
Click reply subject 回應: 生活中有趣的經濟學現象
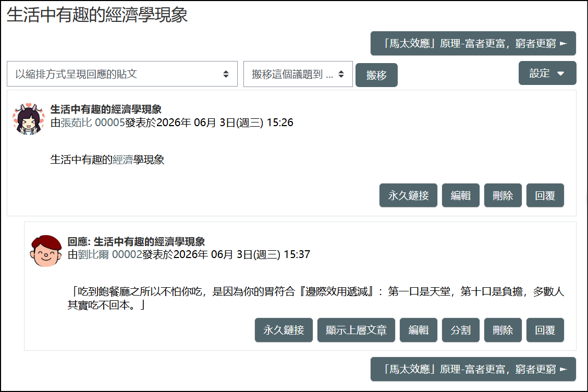tap(136, 241)
